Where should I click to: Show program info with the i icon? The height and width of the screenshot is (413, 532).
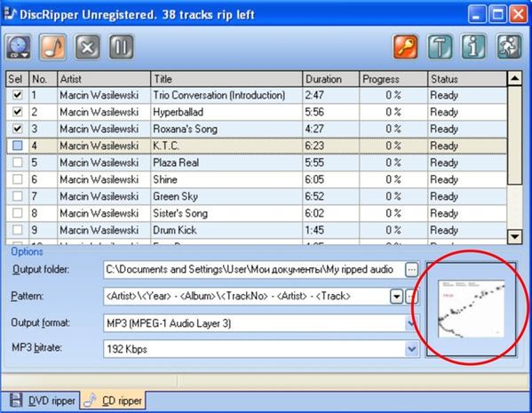[474, 47]
